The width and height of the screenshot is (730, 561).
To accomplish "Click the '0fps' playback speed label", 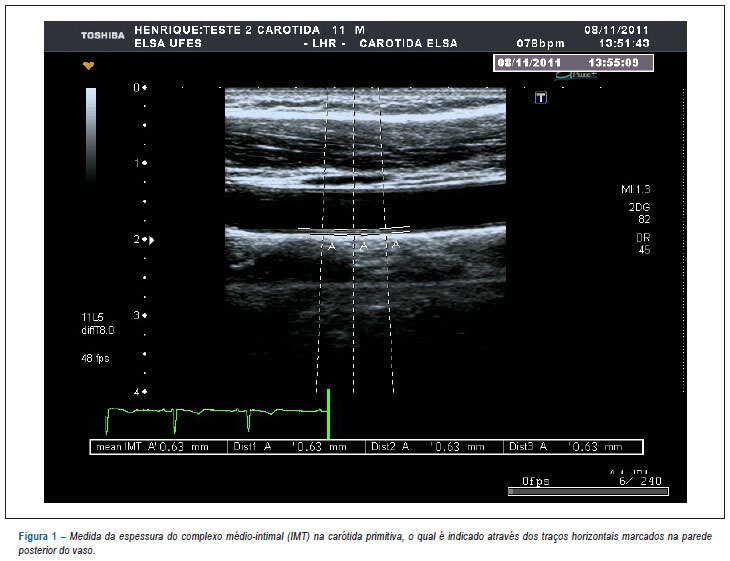I will tap(535, 481).
